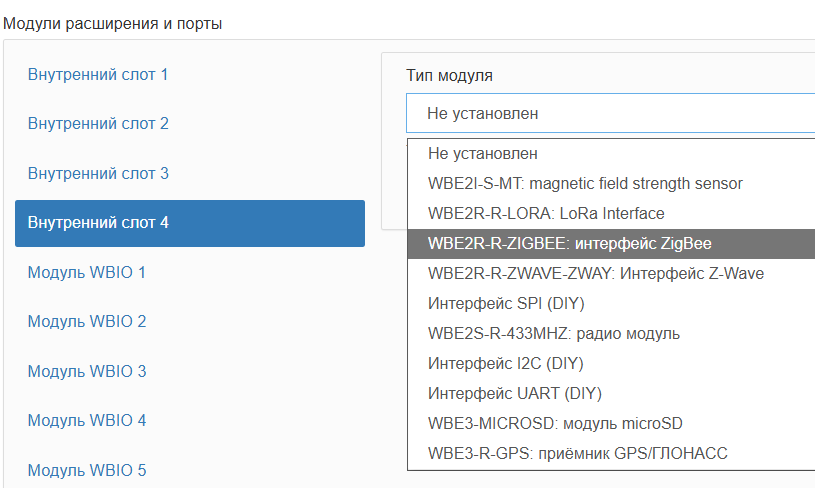Choose Не установлен option in list

[x=483, y=154]
